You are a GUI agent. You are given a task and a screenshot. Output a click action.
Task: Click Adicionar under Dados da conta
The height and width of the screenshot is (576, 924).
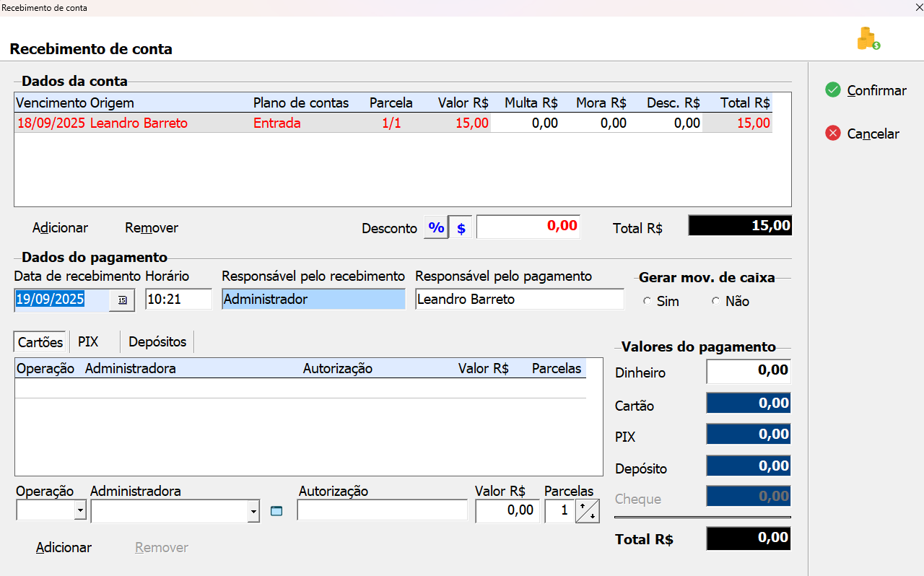click(x=60, y=227)
